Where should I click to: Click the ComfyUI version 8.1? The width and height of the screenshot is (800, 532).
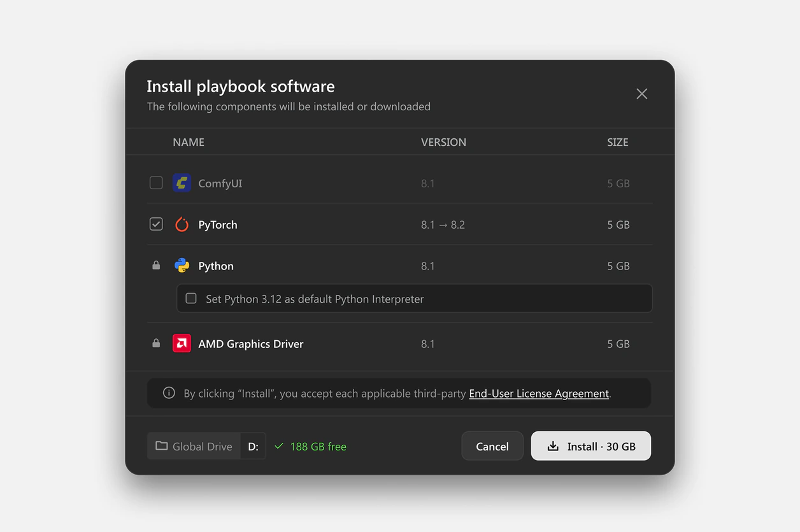[x=428, y=183]
